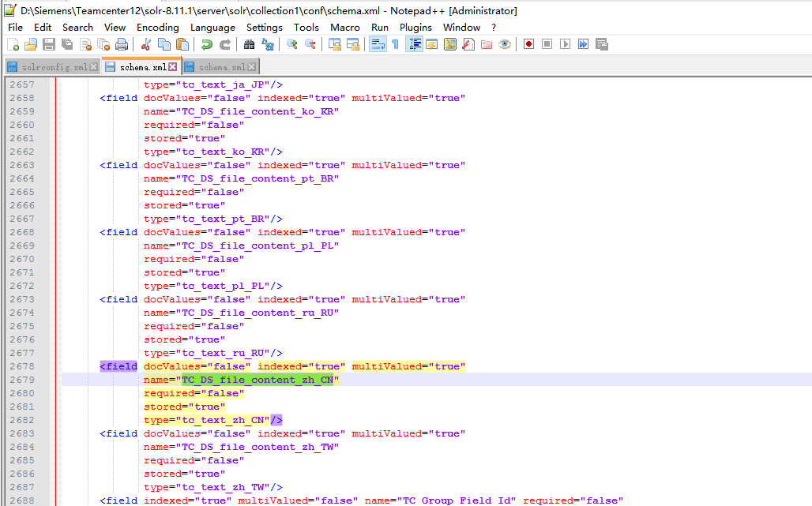Click the type="tc_text_zh_CN" attribute
Image resolution: width=812 pixels, height=506 pixels.
click(207, 420)
